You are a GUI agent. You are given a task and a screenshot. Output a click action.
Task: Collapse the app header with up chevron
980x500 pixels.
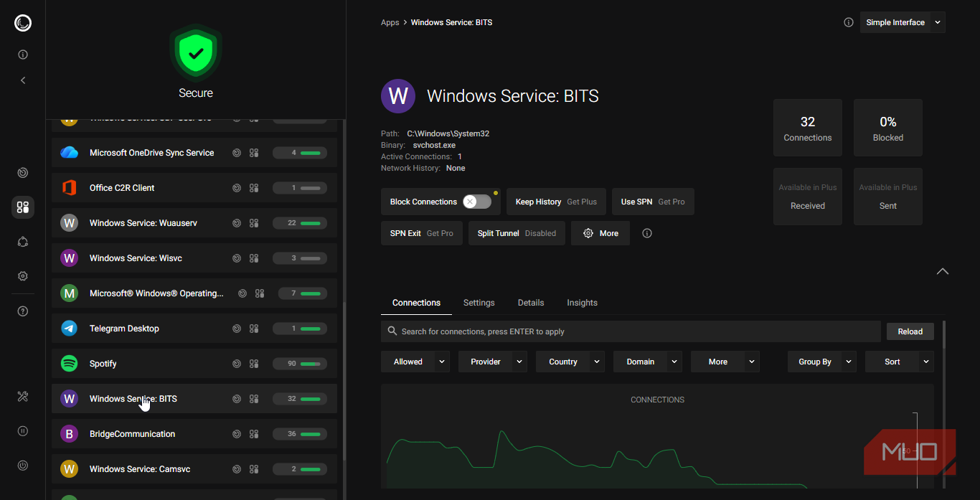click(x=943, y=271)
